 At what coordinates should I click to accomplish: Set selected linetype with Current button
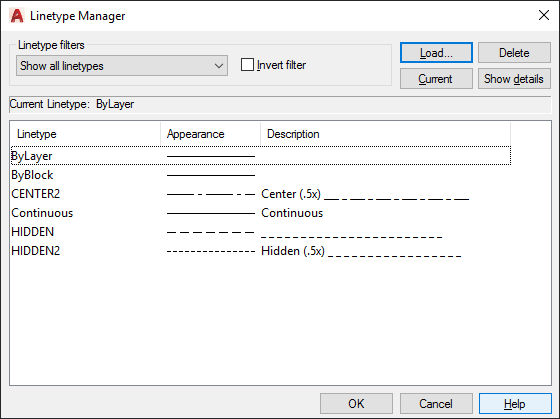[x=436, y=79]
